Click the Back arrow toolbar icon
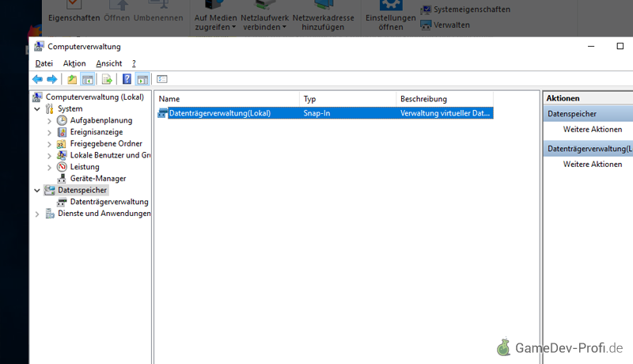Viewport: 633px width, 364px height. pyautogui.click(x=37, y=79)
